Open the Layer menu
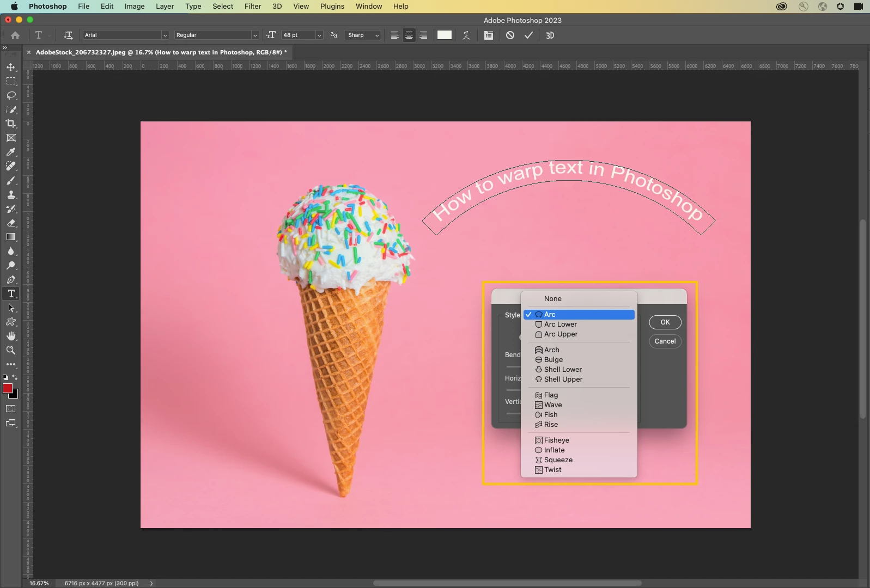Screen dimensions: 870x588 (x=165, y=7)
